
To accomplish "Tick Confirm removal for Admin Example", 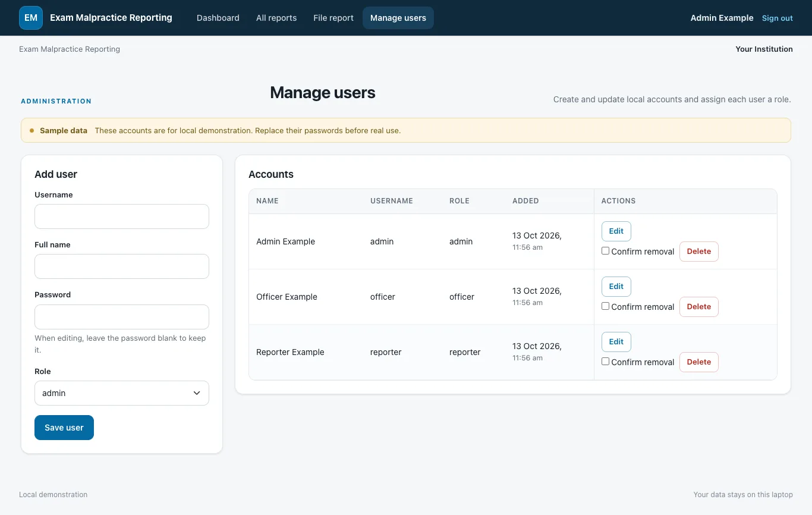I will pyautogui.click(x=605, y=251).
